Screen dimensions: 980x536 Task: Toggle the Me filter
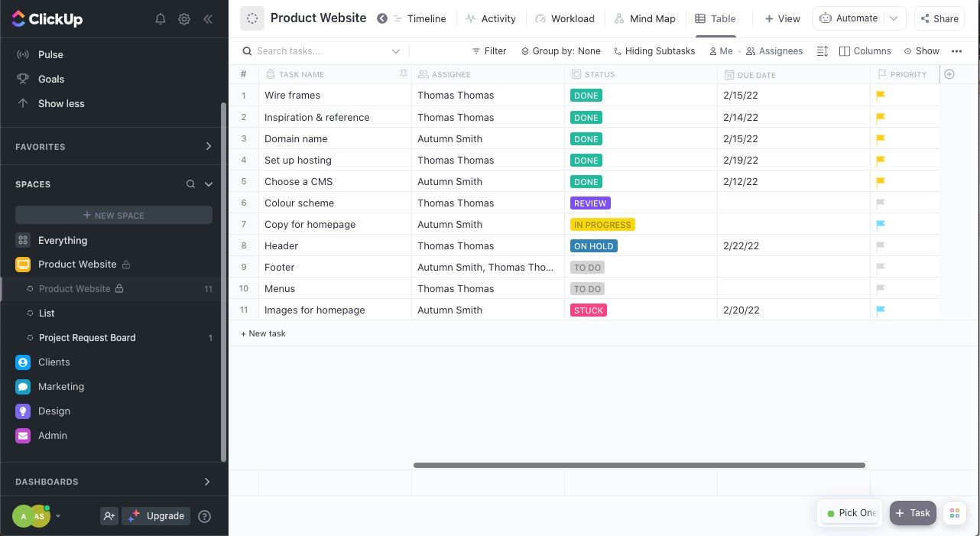721,51
